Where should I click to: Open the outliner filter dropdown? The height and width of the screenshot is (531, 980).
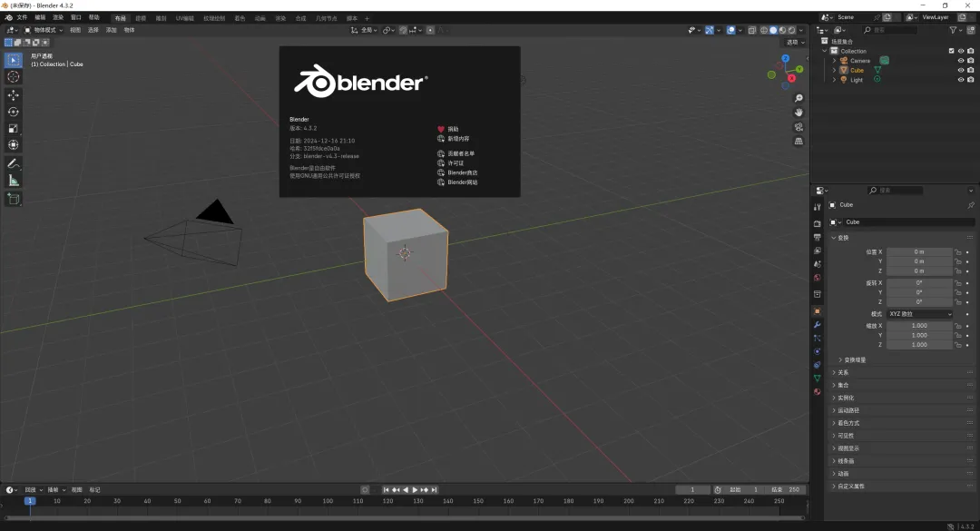click(x=955, y=30)
